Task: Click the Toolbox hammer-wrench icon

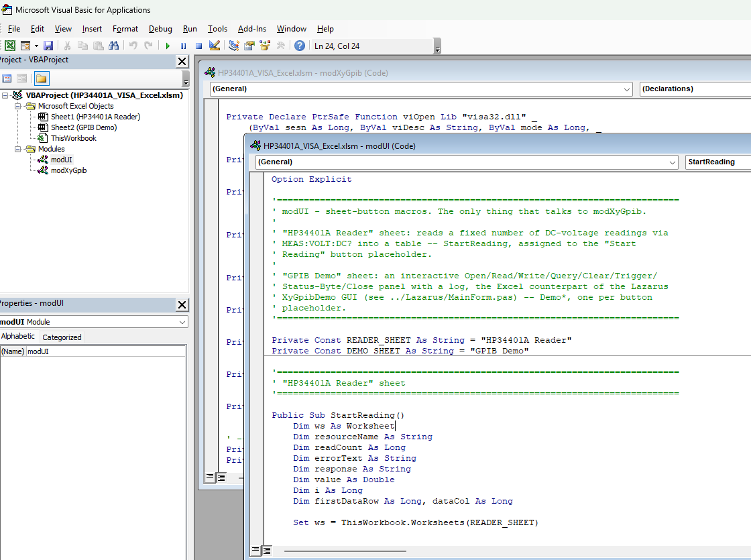Action: [x=281, y=46]
